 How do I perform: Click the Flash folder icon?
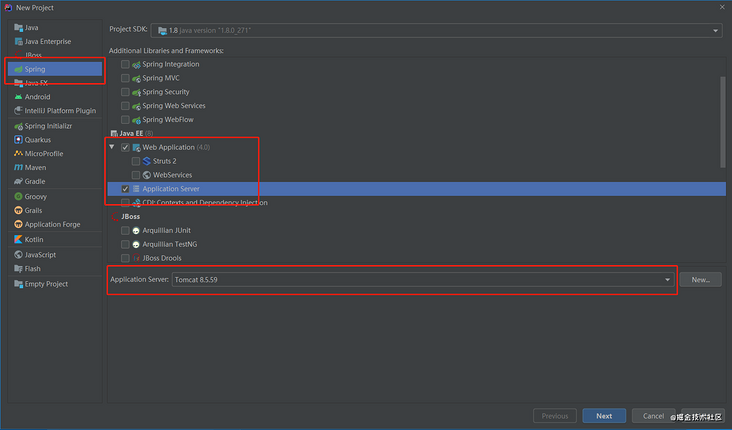(18, 268)
